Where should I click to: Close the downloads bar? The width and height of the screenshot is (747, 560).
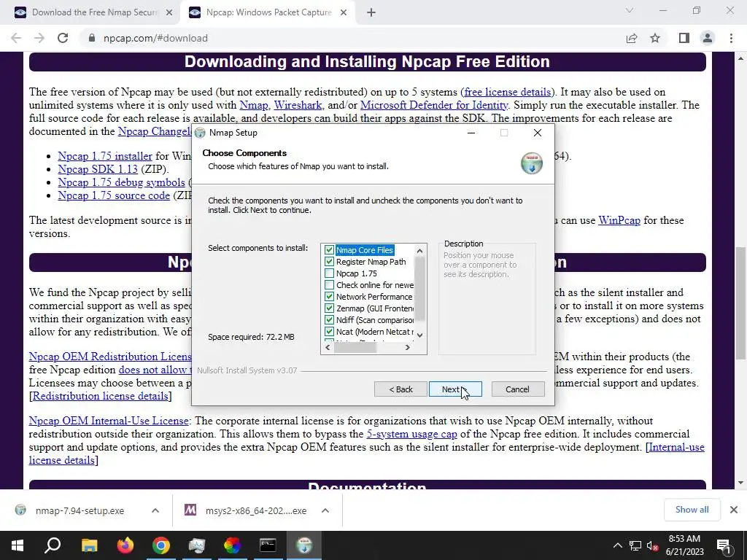tap(734, 510)
